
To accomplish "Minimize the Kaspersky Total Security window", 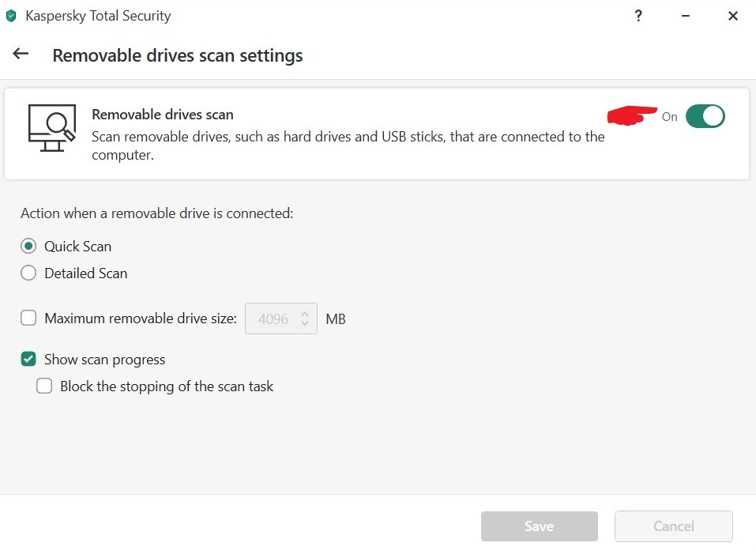I will [686, 16].
